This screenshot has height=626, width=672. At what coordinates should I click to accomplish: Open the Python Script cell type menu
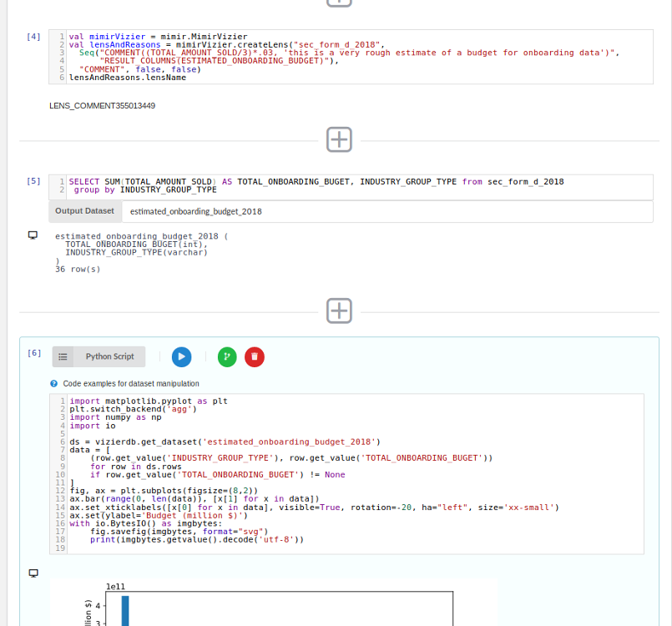[x=99, y=356]
